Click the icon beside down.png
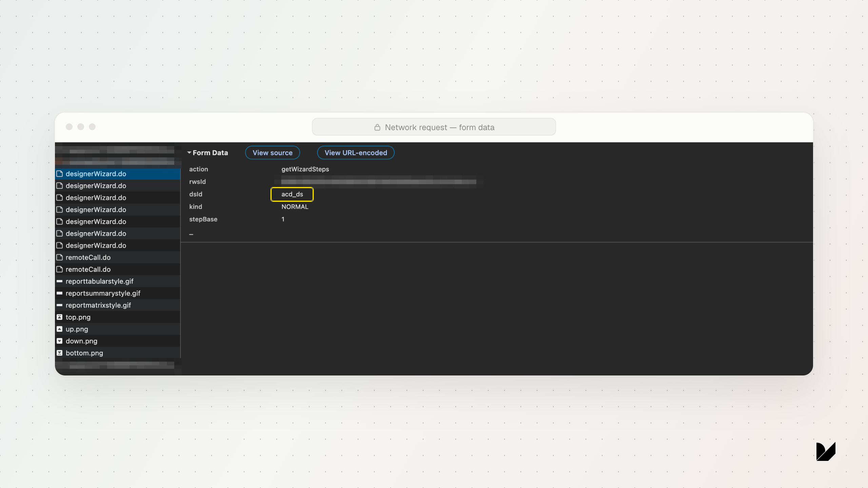Viewport: 868px width, 488px height. [60, 341]
